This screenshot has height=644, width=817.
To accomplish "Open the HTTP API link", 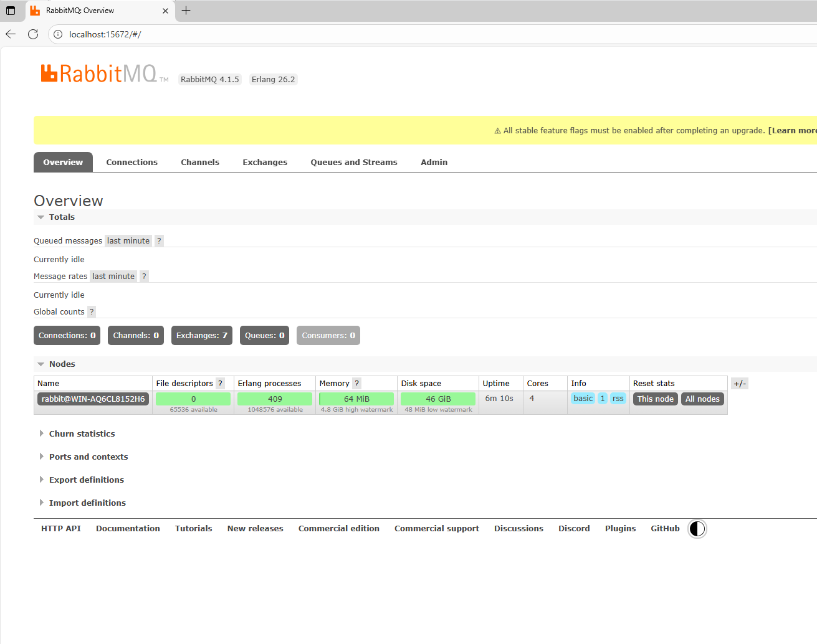I will pos(61,529).
